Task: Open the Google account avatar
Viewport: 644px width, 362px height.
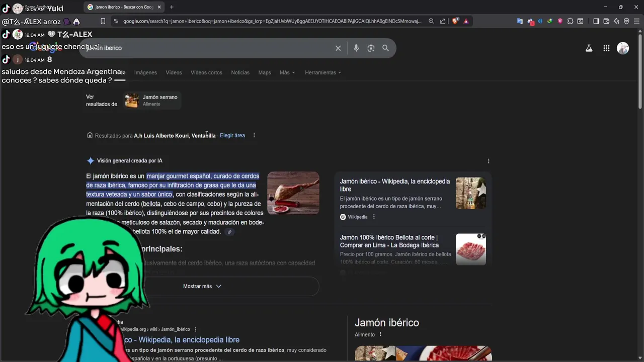Action: [623, 48]
